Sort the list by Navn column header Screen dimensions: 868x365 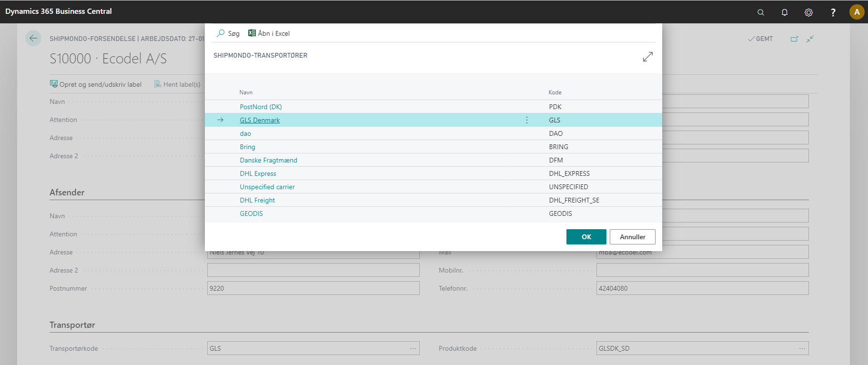pos(246,92)
